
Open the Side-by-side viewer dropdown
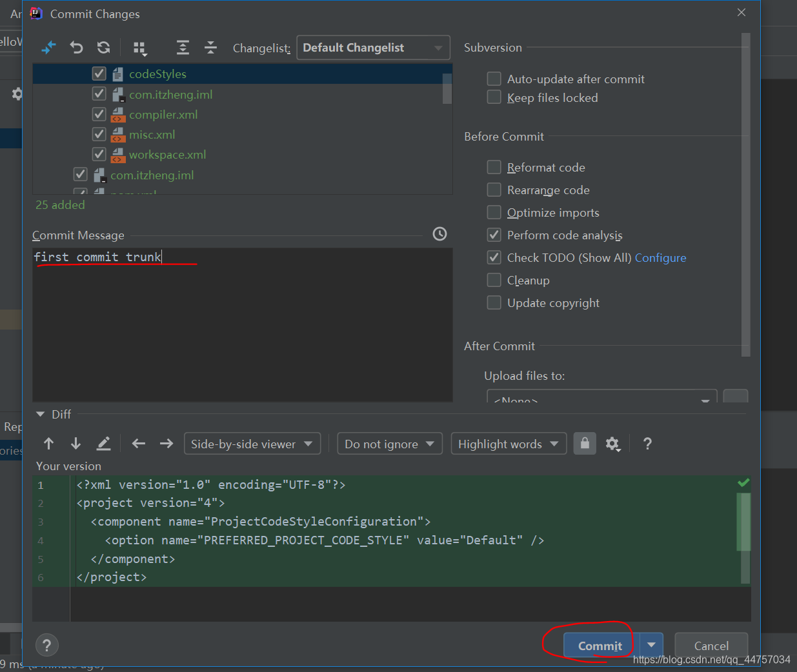(252, 444)
